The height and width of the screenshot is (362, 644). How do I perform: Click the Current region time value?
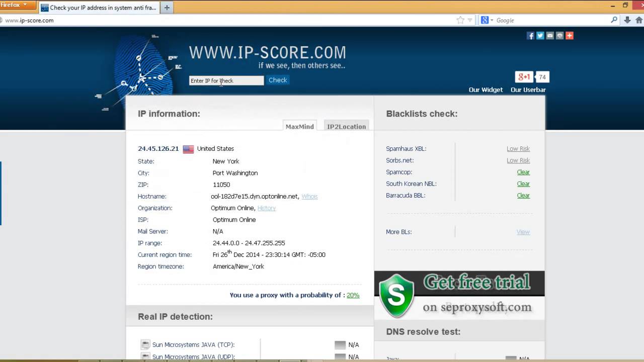pyautogui.click(x=269, y=254)
